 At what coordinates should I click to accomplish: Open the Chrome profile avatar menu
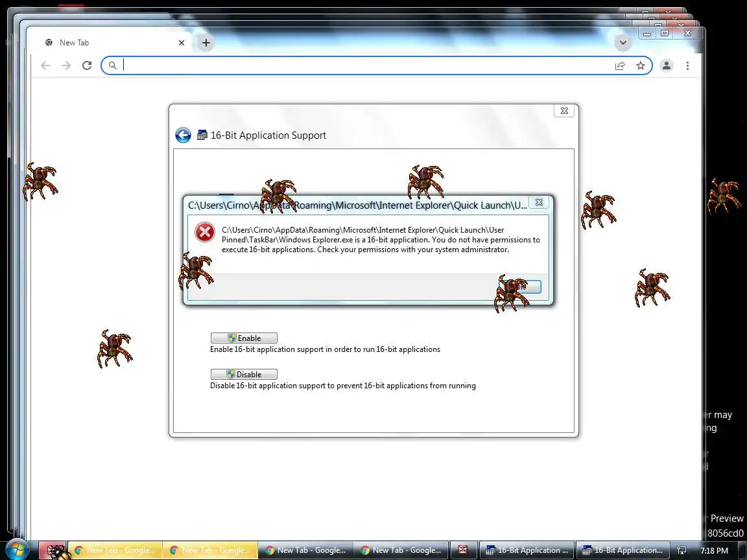click(x=667, y=65)
